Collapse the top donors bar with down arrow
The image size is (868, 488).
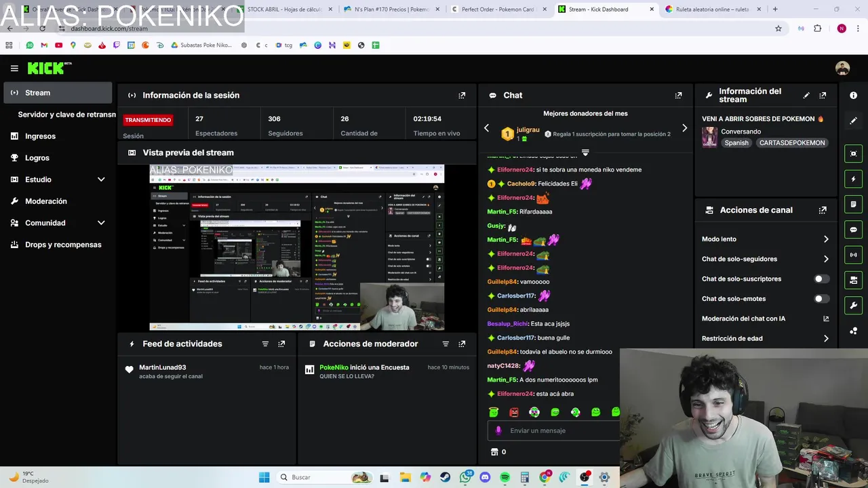pos(585,152)
